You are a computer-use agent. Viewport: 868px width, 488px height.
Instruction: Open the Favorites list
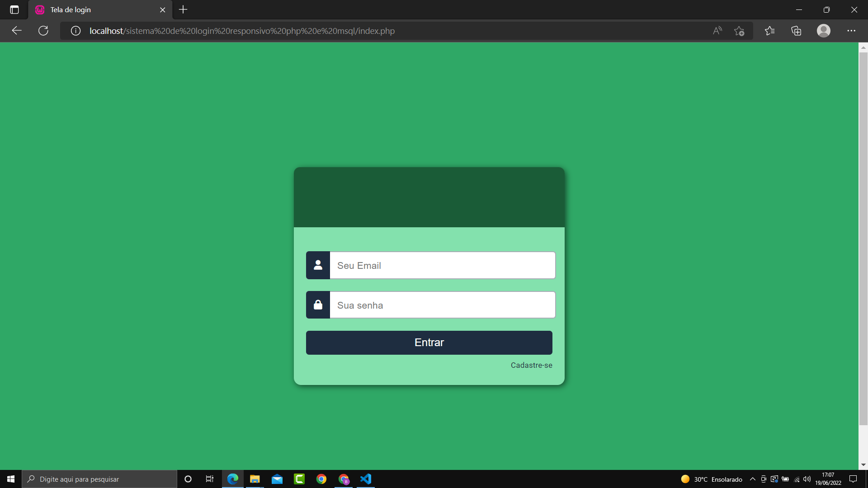point(769,31)
